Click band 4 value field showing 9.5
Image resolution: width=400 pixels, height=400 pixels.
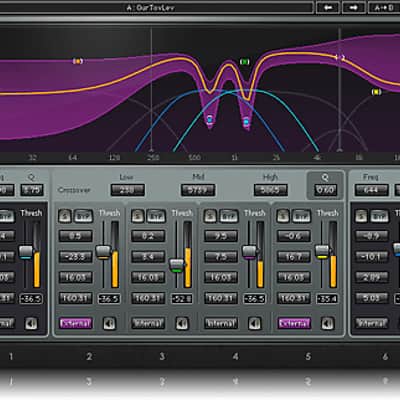point(221,236)
